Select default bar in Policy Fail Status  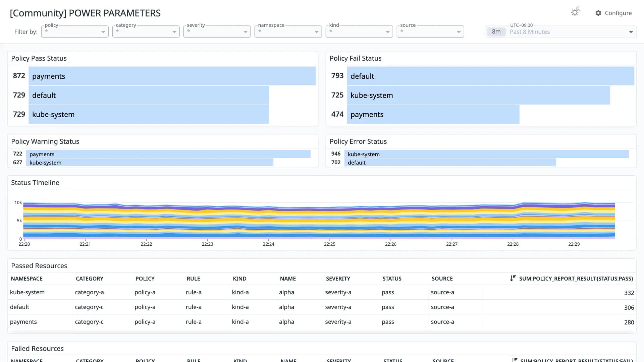[x=490, y=76]
